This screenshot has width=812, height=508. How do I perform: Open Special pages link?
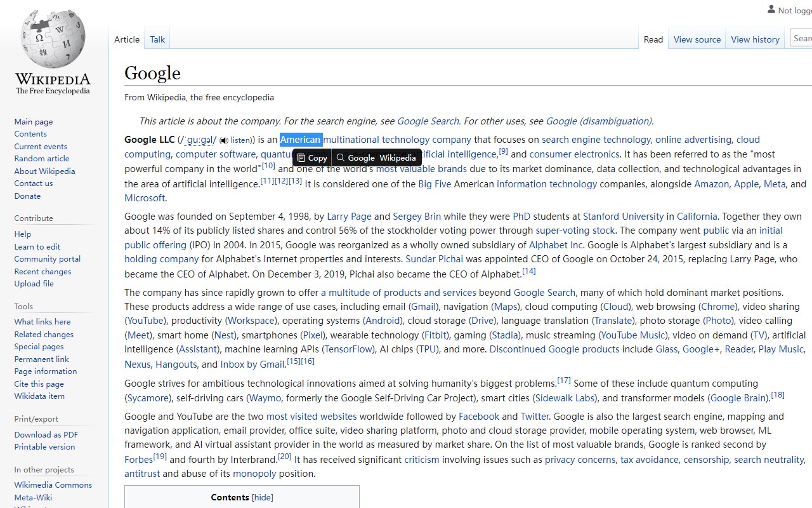click(x=39, y=347)
